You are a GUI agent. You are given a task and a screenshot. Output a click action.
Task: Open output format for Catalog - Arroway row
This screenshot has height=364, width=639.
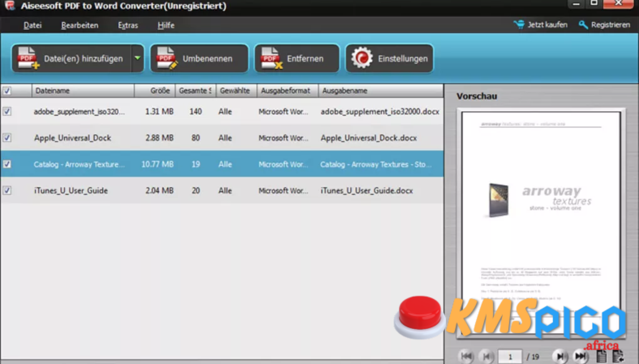(284, 164)
